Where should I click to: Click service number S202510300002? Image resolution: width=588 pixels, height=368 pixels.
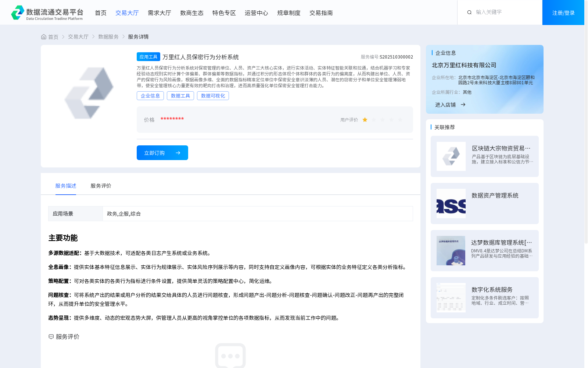pyautogui.click(x=397, y=57)
